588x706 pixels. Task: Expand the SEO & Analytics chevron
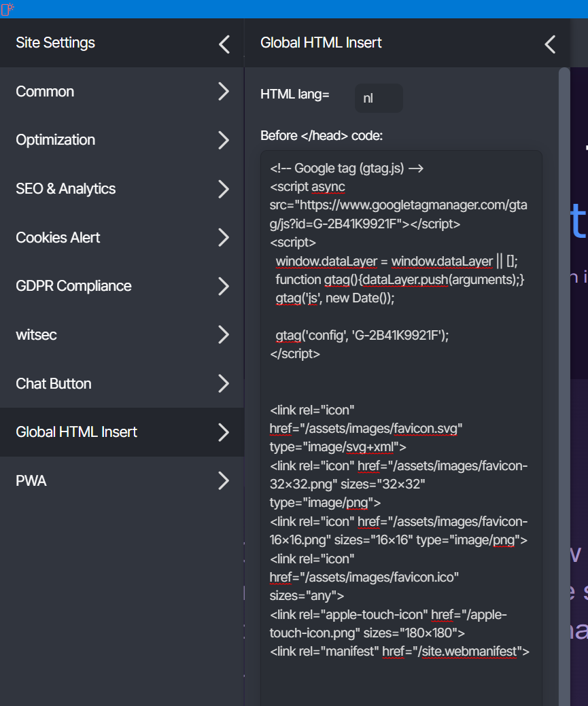tap(224, 189)
